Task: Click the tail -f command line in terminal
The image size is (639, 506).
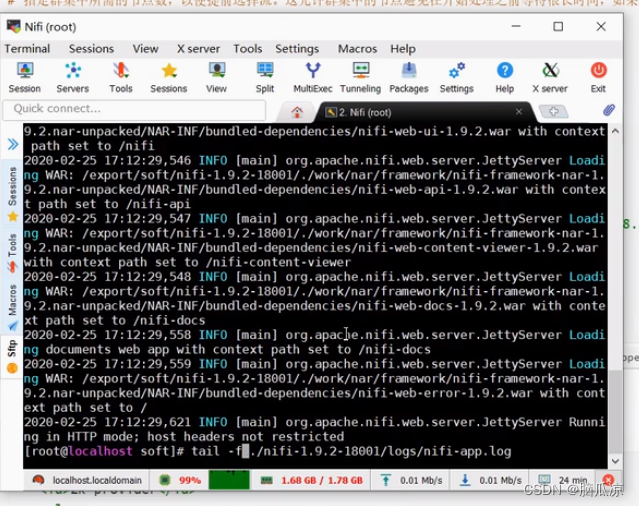Action: 267,451
